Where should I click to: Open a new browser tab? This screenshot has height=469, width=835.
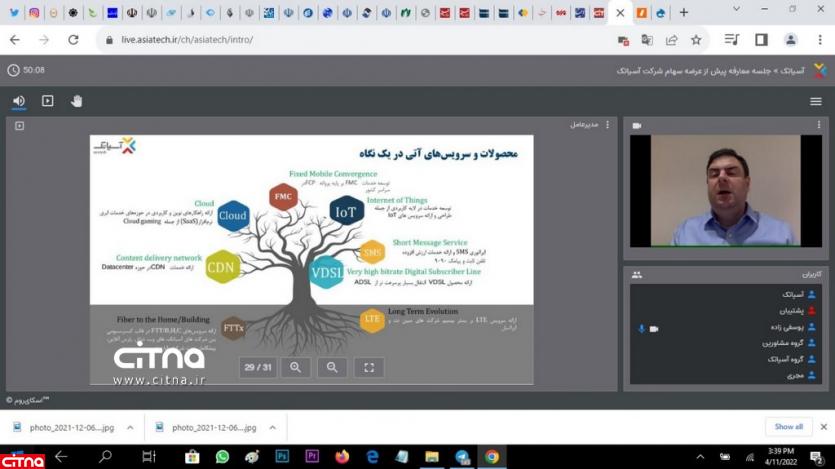pos(684,13)
